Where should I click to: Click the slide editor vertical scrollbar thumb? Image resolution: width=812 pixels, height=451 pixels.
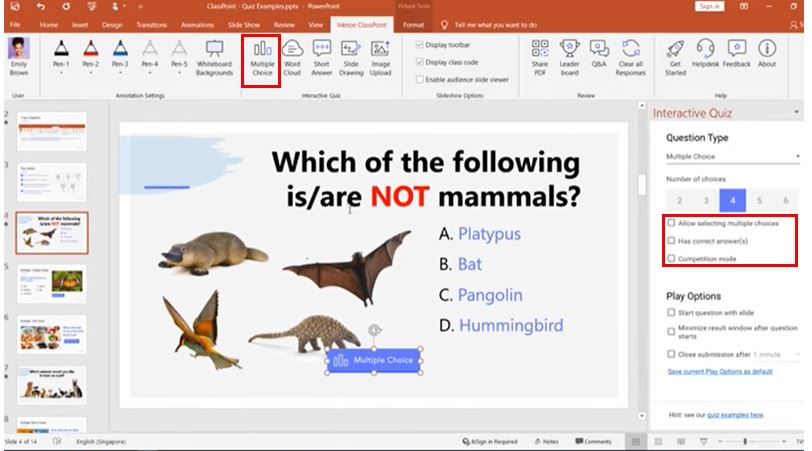pyautogui.click(x=642, y=184)
